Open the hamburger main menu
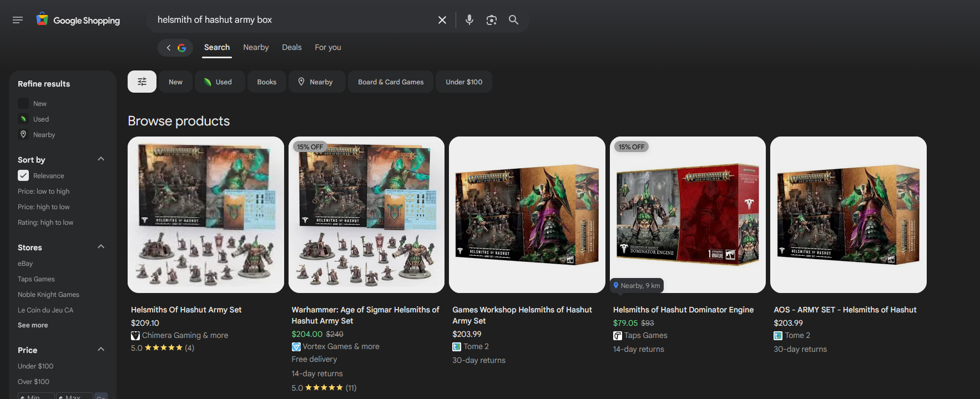 tap(18, 20)
